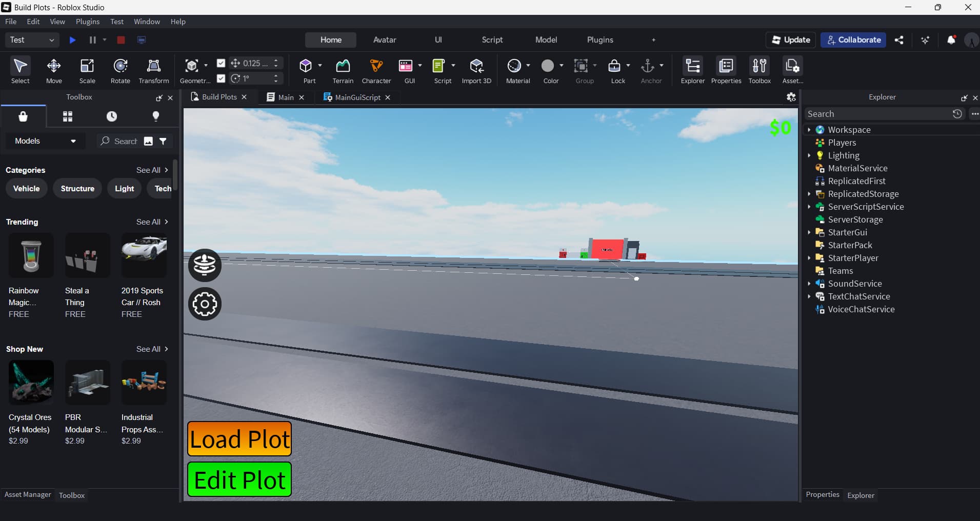Expand the Workspace tree node
The height and width of the screenshot is (521, 980).
pyautogui.click(x=809, y=130)
